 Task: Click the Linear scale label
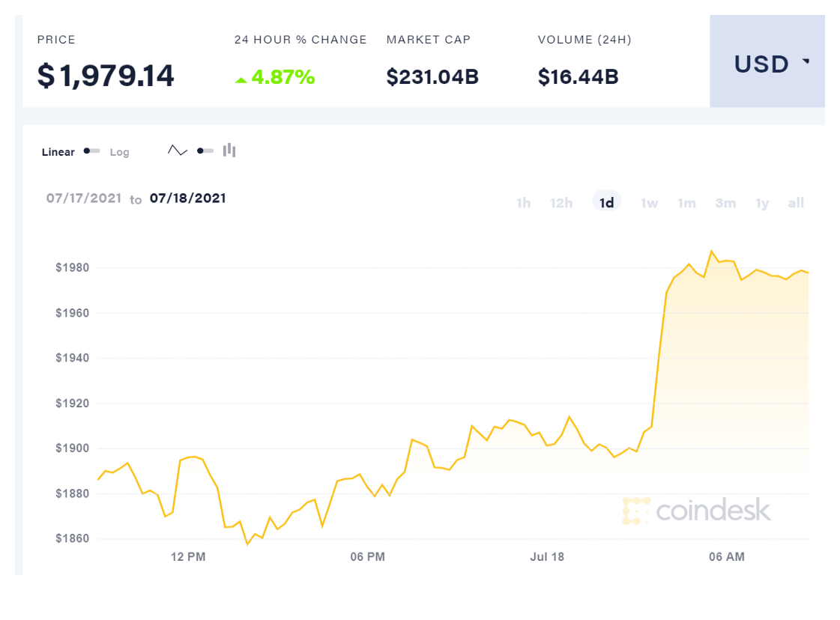(x=58, y=152)
